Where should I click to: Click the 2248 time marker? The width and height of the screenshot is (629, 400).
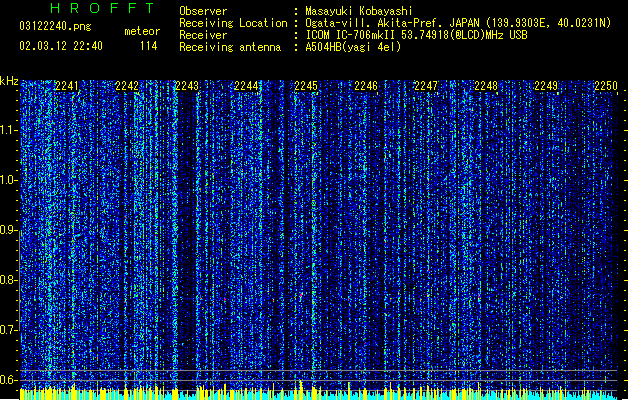(x=486, y=86)
